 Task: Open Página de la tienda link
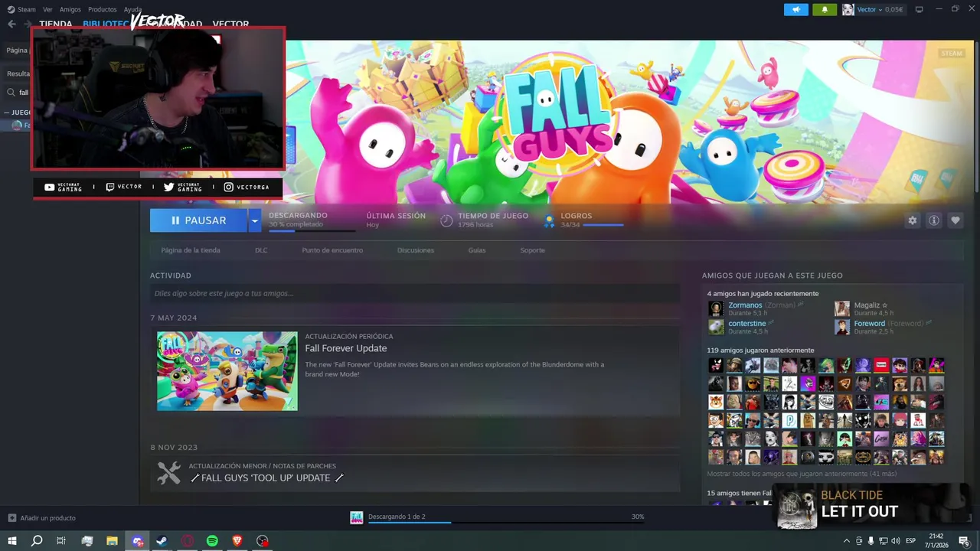click(191, 250)
